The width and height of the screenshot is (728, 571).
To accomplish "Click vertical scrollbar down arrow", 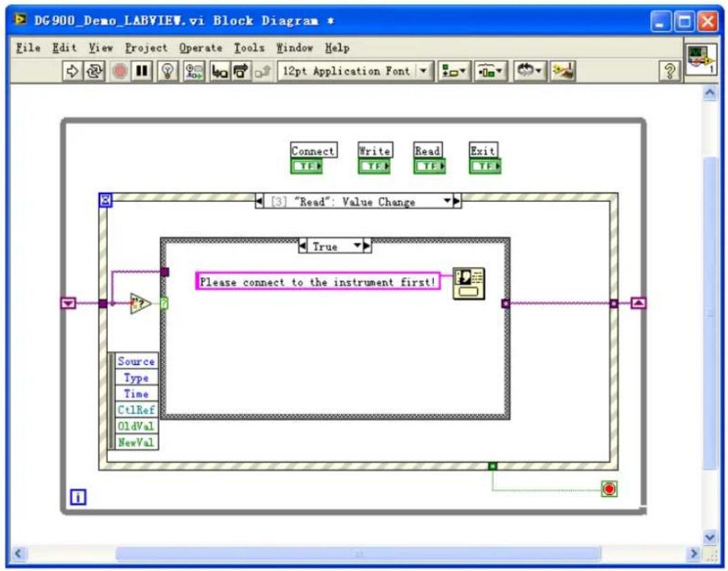I will tap(710, 537).
